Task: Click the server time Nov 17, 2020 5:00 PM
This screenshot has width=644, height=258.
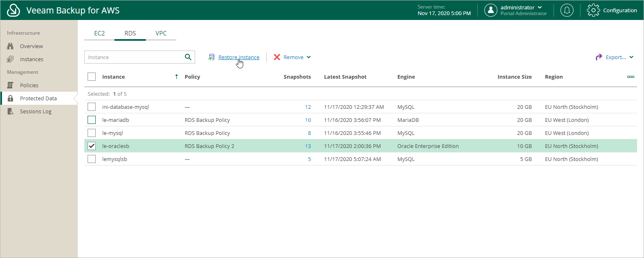Action: point(444,13)
